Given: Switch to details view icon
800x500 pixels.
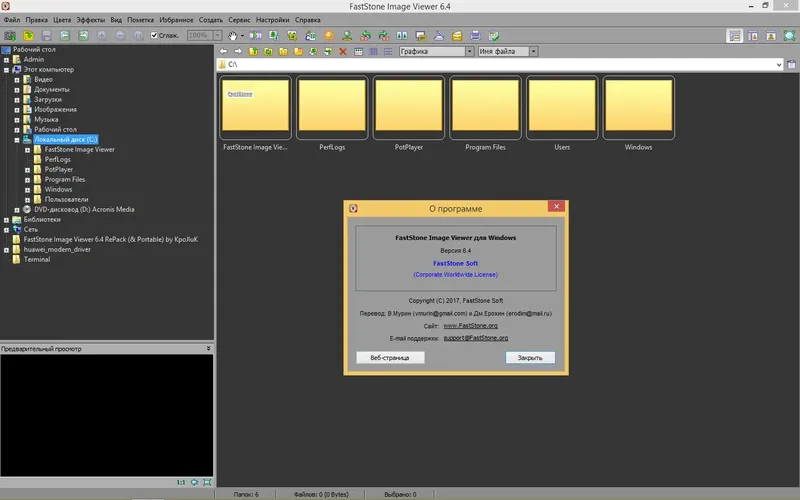Looking at the screenshot, I should [373, 51].
